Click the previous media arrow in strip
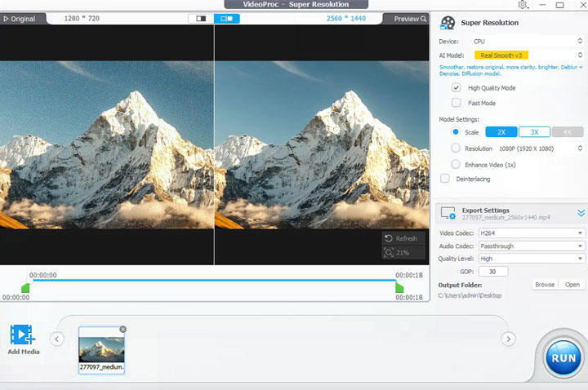The width and height of the screenshot is (588, 390). point(57,339)
